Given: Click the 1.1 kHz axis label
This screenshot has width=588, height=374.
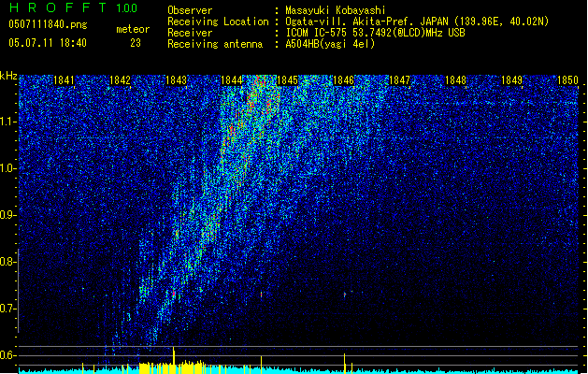Looking at the screenshot, I should 8,122.
